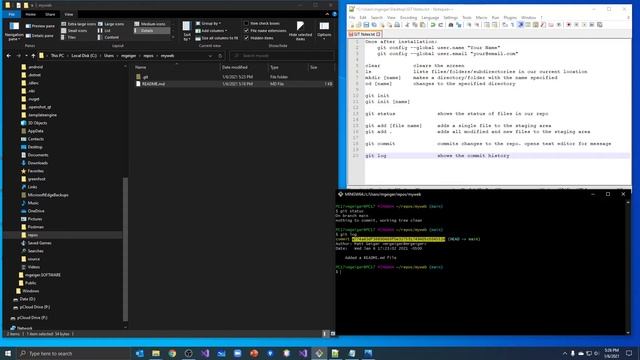Open Notepad++ Plugins menu

(x=510, y=18)
